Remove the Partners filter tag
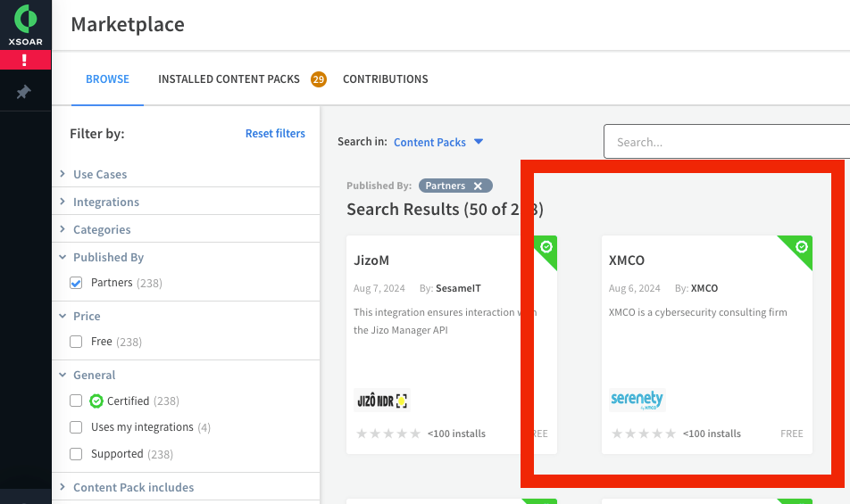This screenshot has width=850, height=504. tap(478, 186)
